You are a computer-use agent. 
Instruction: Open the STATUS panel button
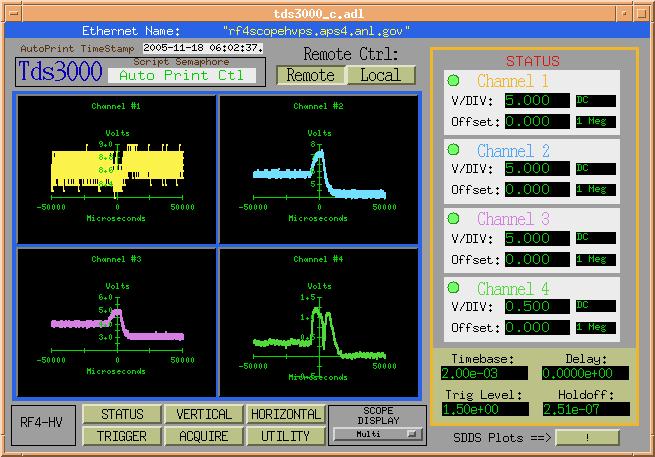pos(122,414)
